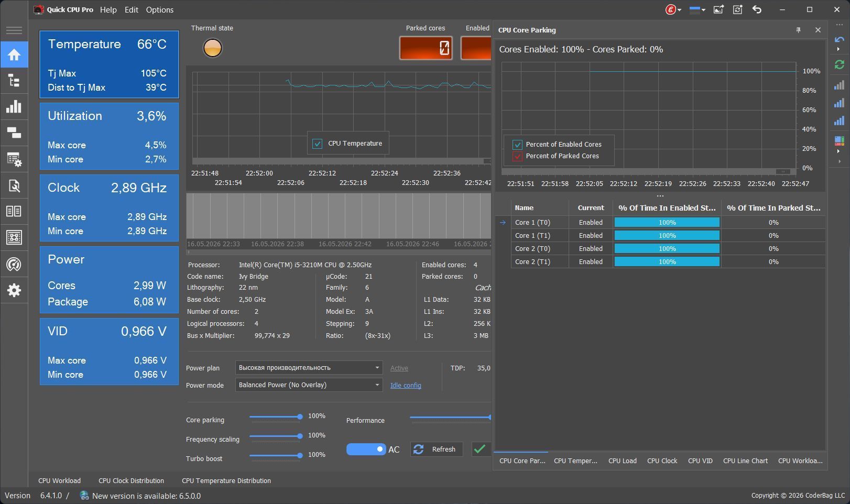The width and height of the screenshot is (850, 504).
Task: Click the undo arrow in title bar
Action: 757,9
